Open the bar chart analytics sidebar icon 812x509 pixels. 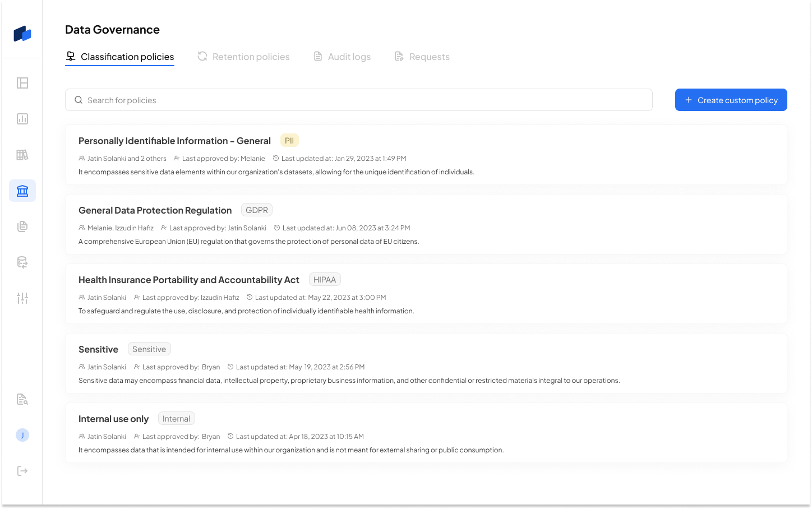[22, 119]
